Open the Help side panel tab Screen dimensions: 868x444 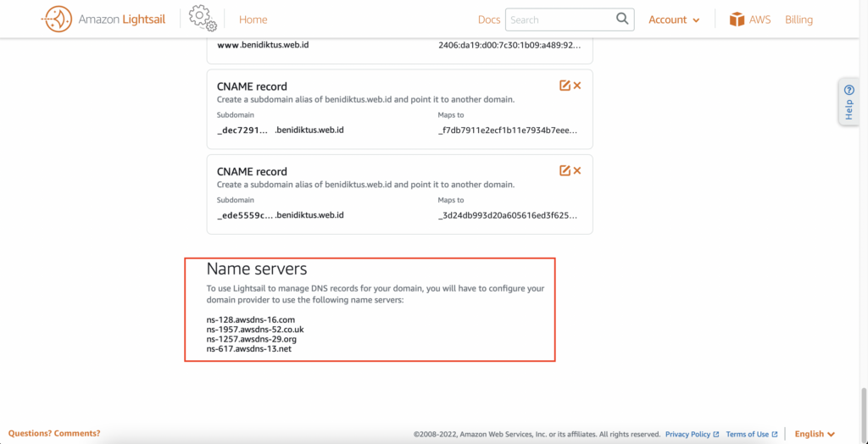coord(849,103)
